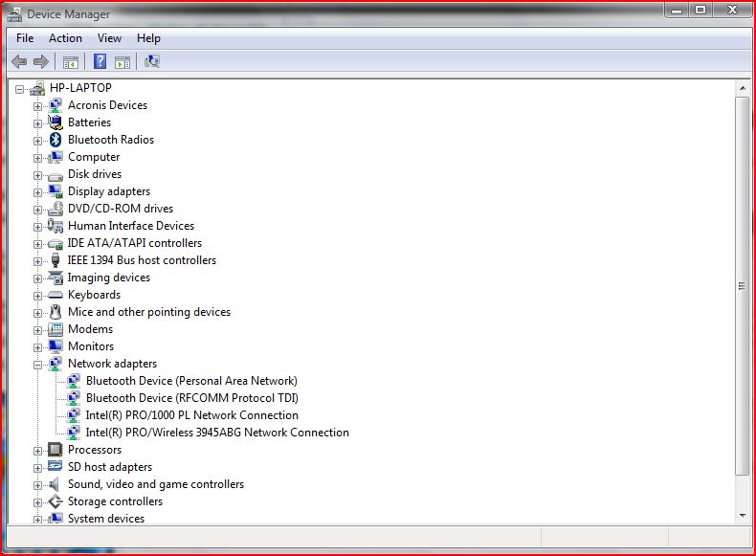
Task: Click the Processors chip icon
Action: 56,450
